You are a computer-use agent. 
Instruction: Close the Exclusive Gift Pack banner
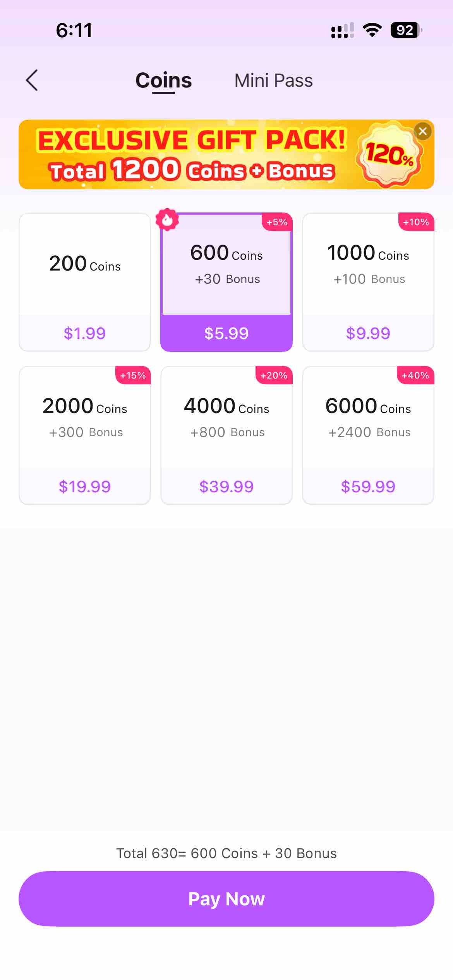click(x=423, y=131)
